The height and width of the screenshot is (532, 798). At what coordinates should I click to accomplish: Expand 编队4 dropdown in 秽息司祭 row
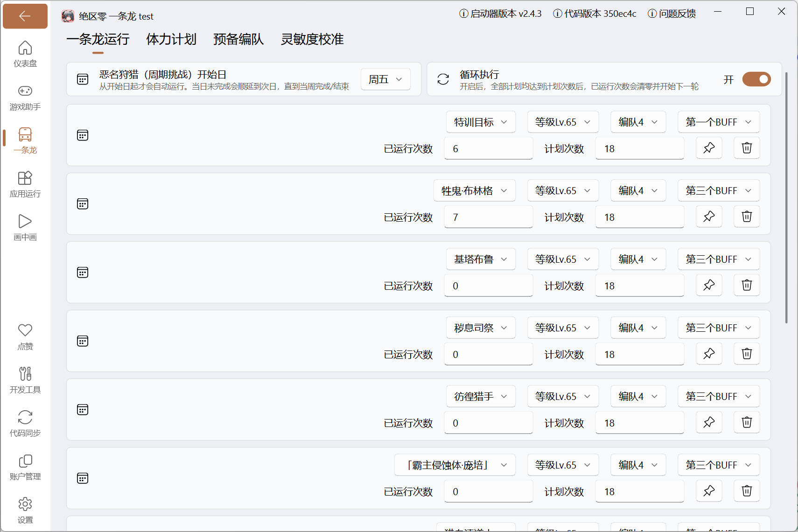[638, 328]
